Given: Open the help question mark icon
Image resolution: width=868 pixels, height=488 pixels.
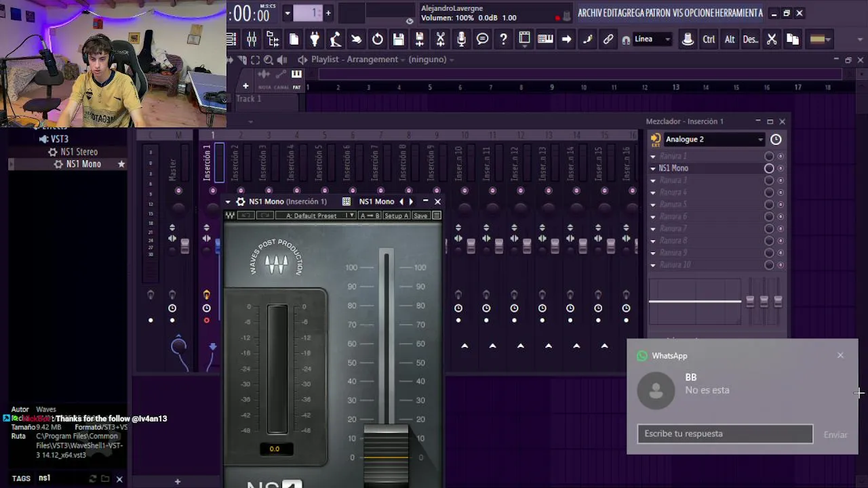Looking at the screenshot, I should [503, 39].
